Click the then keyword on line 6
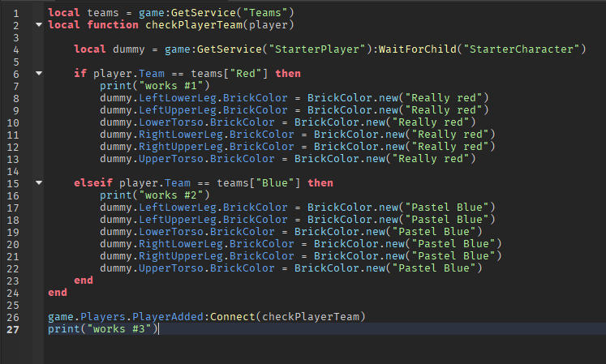 (288, 74)
